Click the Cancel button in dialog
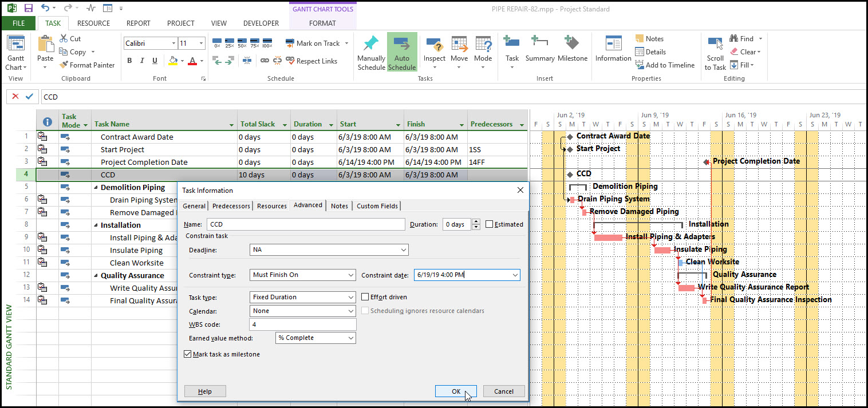 point(503,391)
